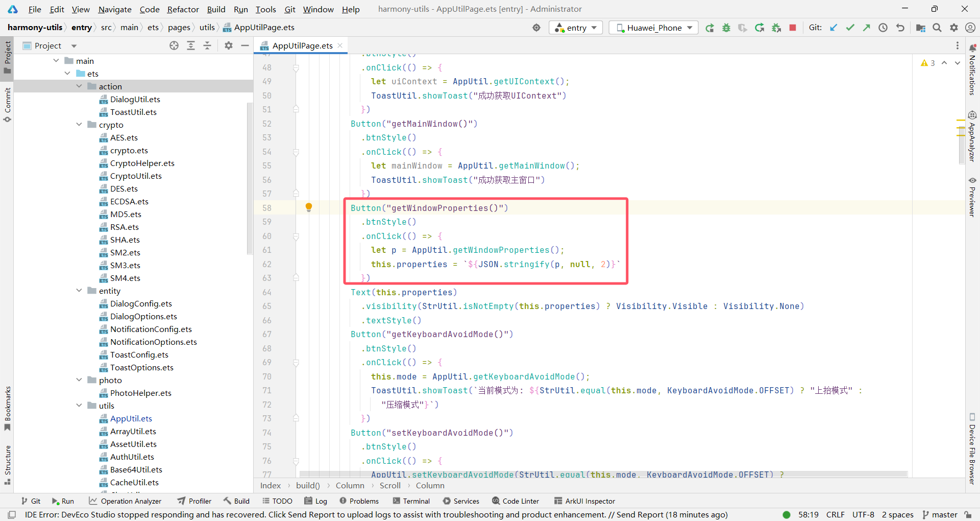Select opened file in Project tree
Viewport: 980px width, 521px height.
click(x=174, y=45)
